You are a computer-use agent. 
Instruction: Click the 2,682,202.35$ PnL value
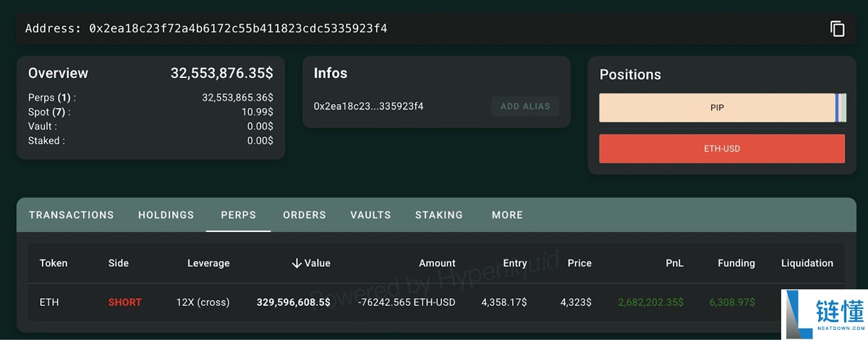(x=651, y=302)
